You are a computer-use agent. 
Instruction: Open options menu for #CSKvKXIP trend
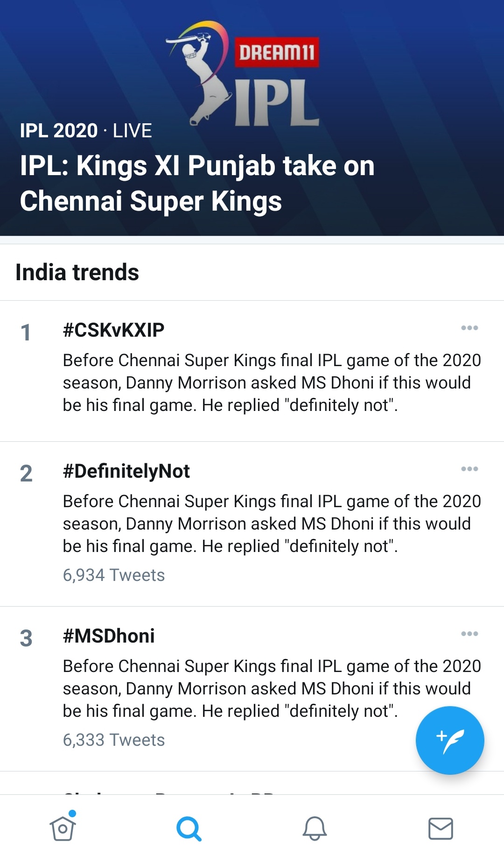(469, 328)
